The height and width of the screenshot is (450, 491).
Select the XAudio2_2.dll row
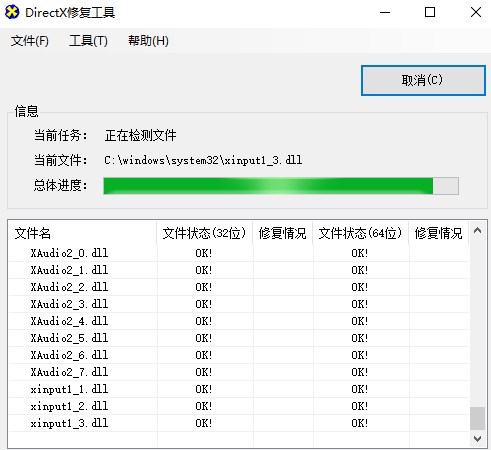click(x=239, y=287)
